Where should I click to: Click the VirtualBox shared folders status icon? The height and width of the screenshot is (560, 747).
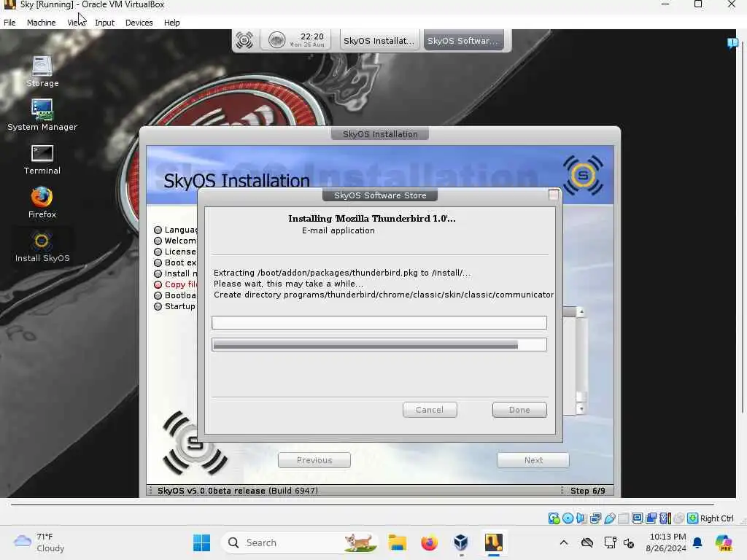[x=623, y=518]
